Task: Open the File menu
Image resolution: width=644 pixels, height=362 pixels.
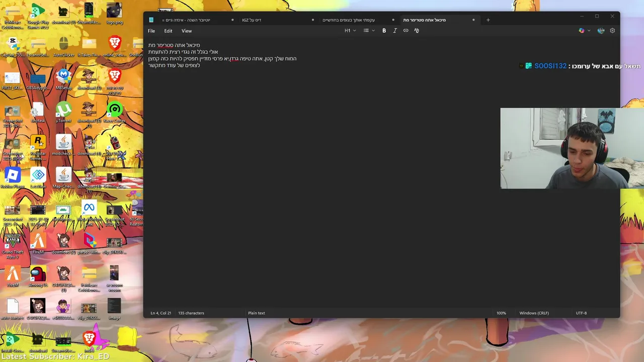Action: point(151,31)
